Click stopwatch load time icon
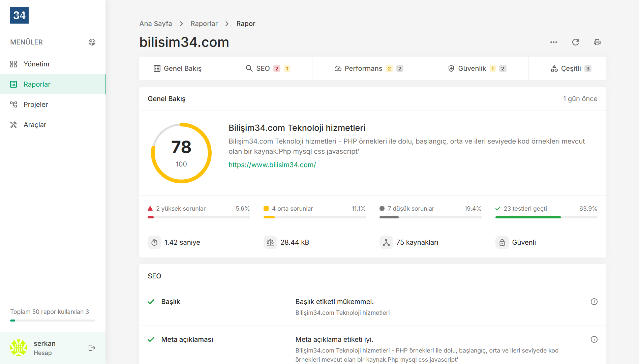This screenshot has width=639, height=364. [x=154, y=242]
